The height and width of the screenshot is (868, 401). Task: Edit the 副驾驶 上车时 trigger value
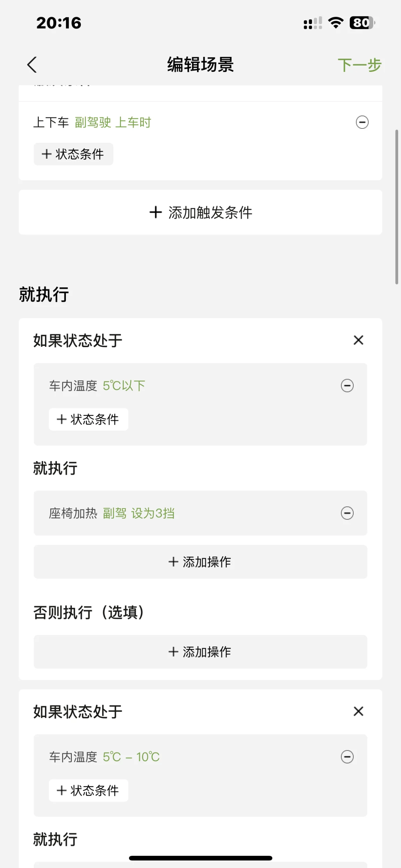[x=113, y=123]
